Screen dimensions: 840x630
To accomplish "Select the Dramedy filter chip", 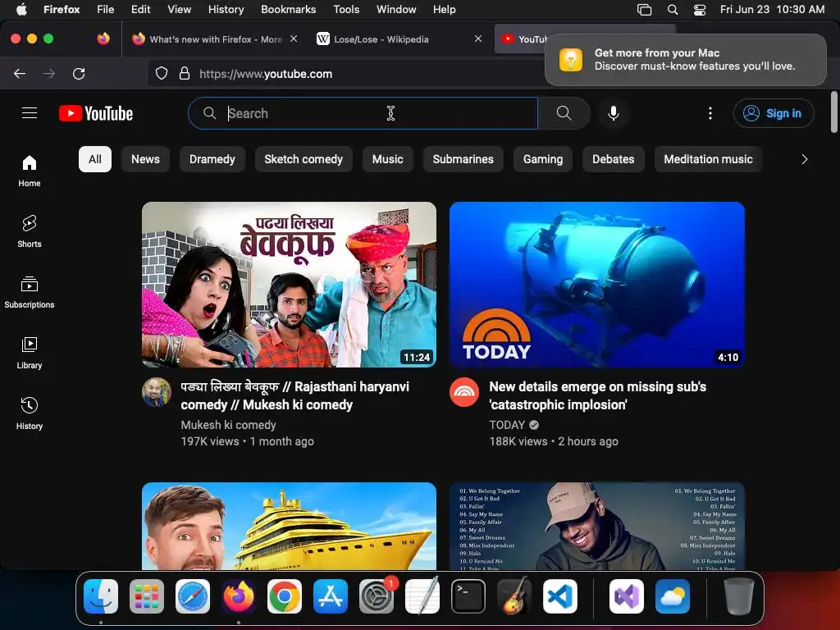I will pos(212,159).
